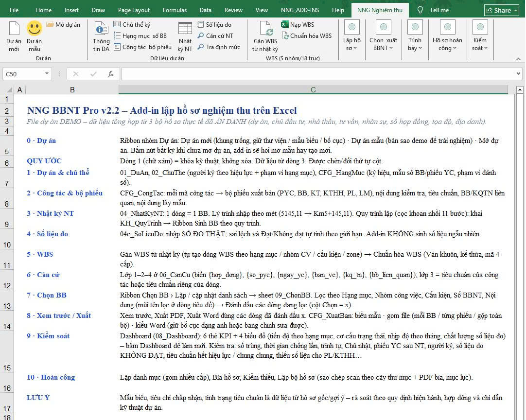The image size is (526, 420).
Task: Open the Kiểm soát dropdown
Action: pos(480,36)
